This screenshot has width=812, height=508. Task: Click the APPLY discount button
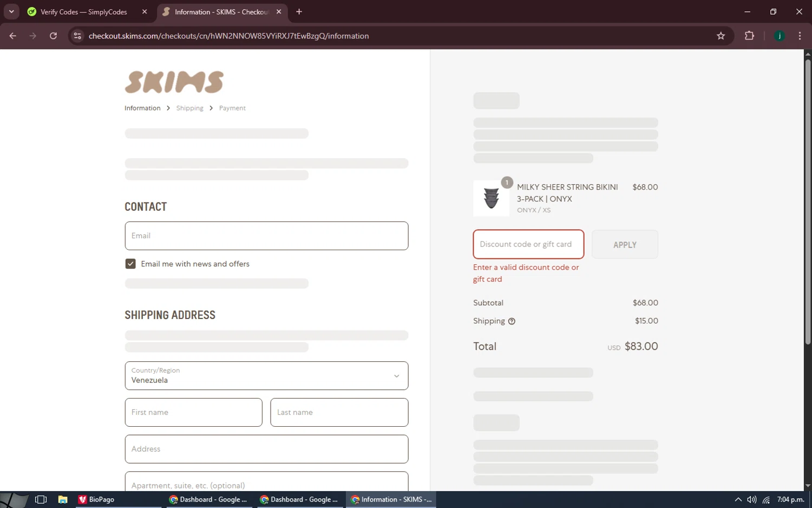625,244
